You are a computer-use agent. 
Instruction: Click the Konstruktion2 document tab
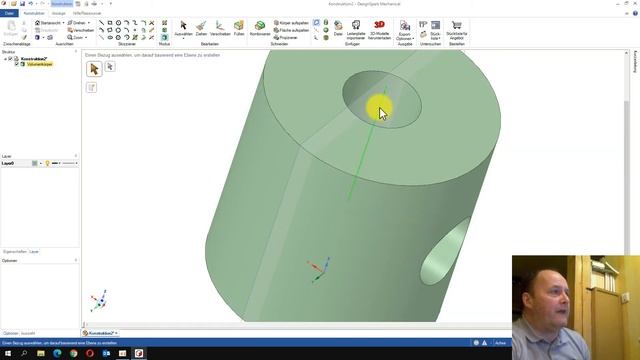click(x=100, y=333)
